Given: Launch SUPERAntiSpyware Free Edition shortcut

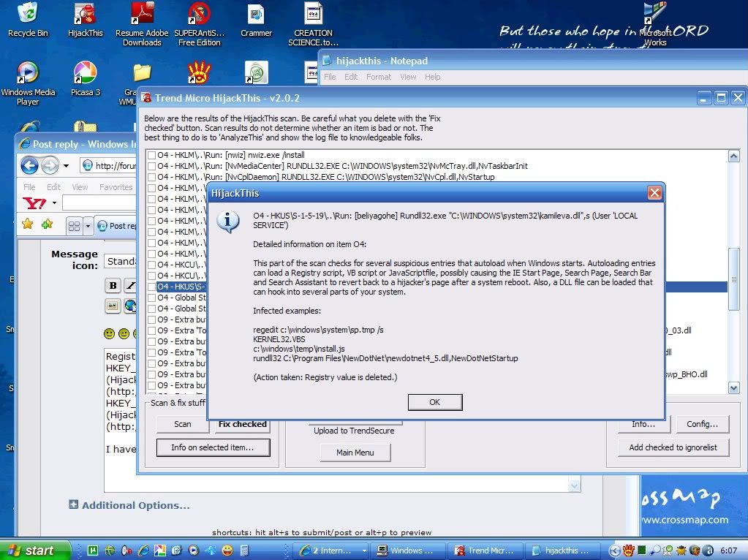Looking at the screenshot, I should coord(199,24).
